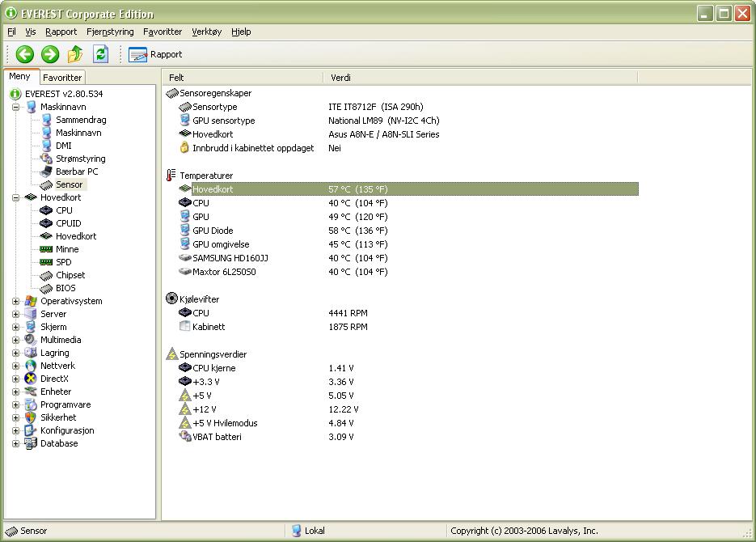
Task: Select Sammendrag in the tree
Action: pos(81,120)
